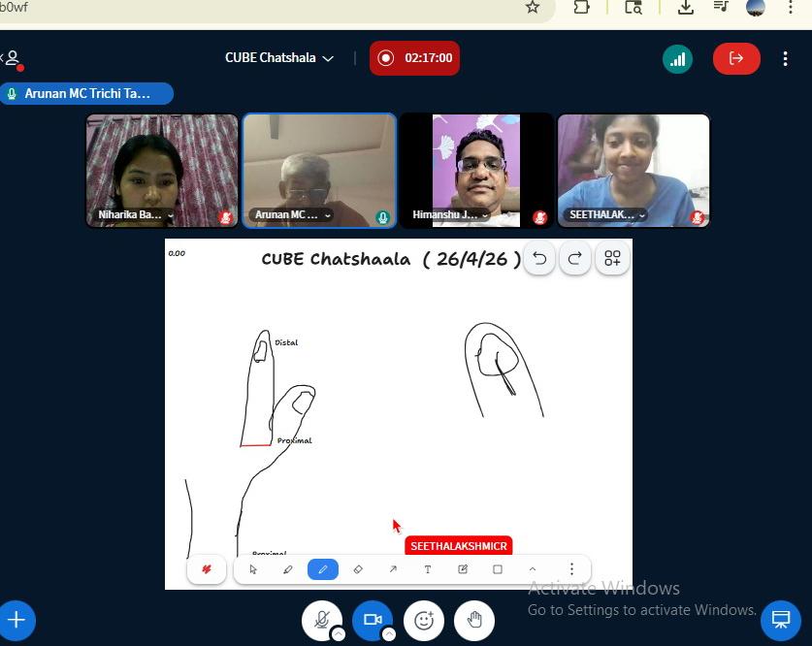The image size is (812, 646).
Task: Turn off the camera
Action: tap(372, 620)
